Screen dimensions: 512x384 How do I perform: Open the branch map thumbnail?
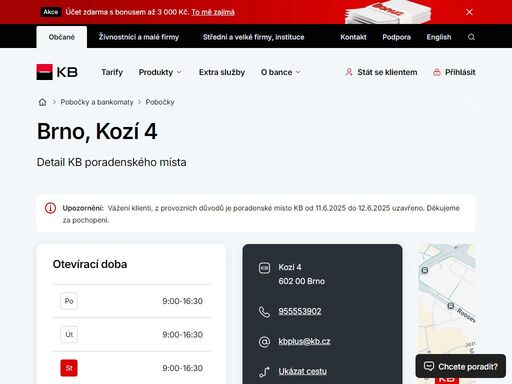[x=447, y=313]
